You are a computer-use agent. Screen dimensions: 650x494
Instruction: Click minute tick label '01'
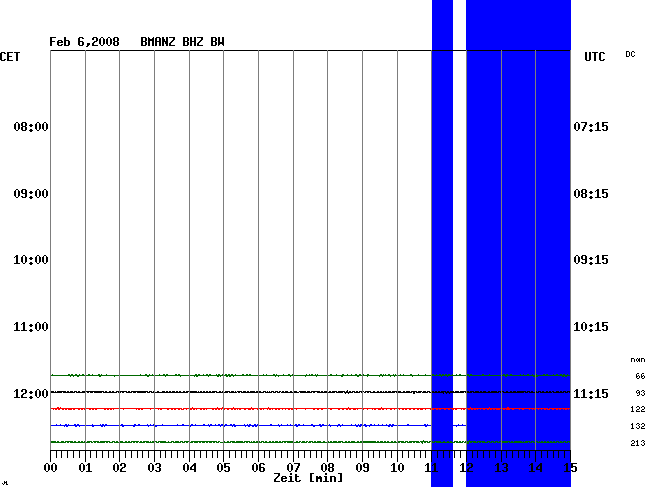[x=85, y=468]
